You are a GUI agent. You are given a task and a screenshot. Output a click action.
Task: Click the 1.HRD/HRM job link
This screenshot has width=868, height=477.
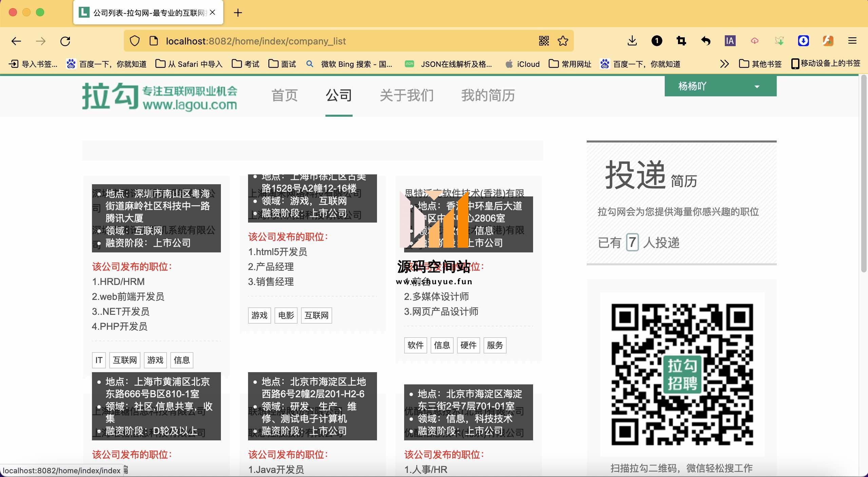tap(118, 282)
